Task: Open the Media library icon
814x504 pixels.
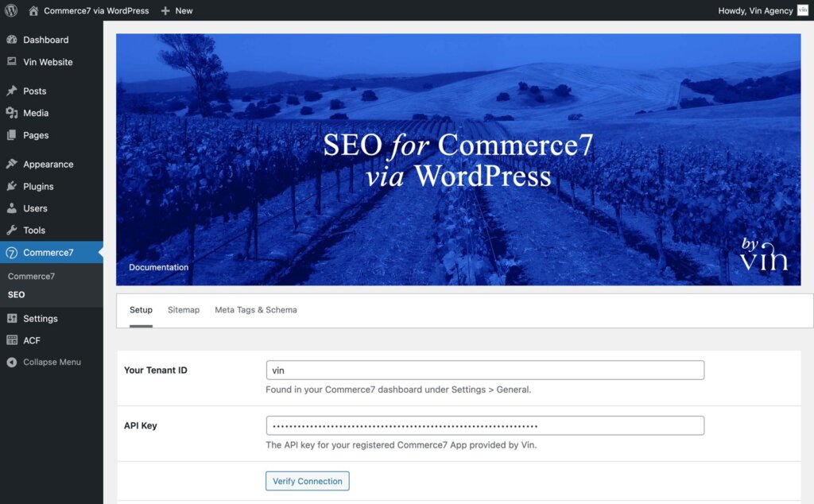Action: [x=12, y=113]
